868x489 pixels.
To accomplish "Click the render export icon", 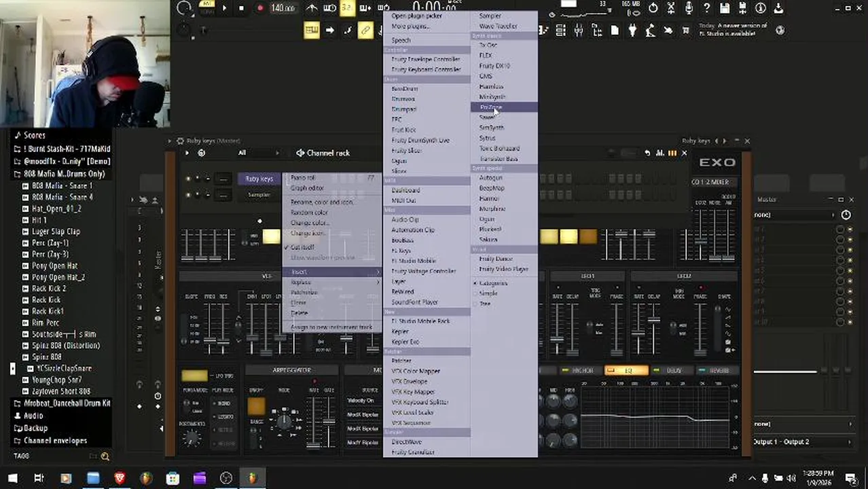I will coord(742,8).
